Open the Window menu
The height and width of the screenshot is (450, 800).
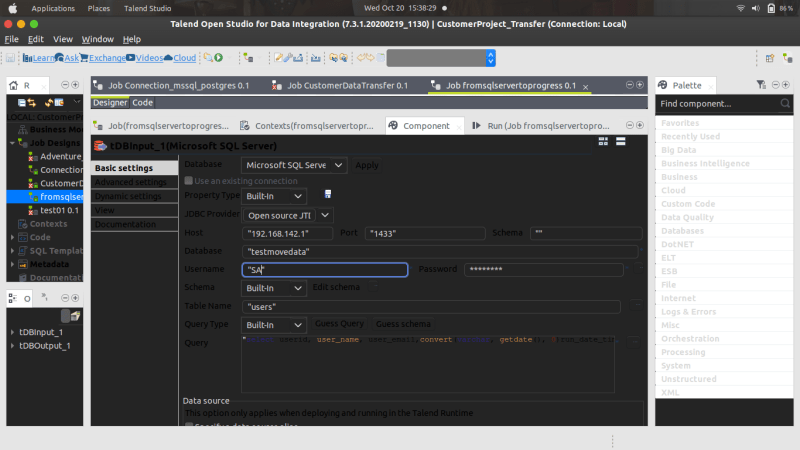click(97, 39)
